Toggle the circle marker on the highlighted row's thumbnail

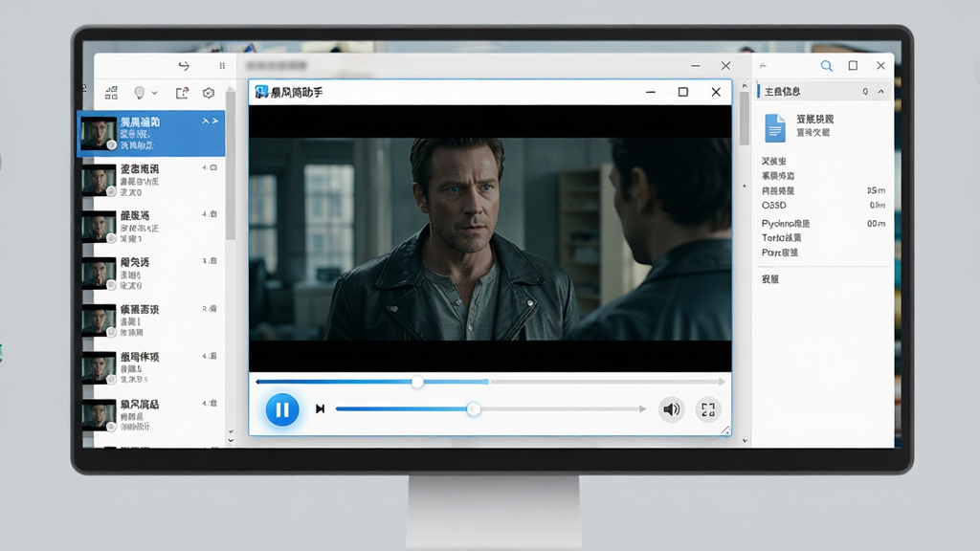click(111, 145)
